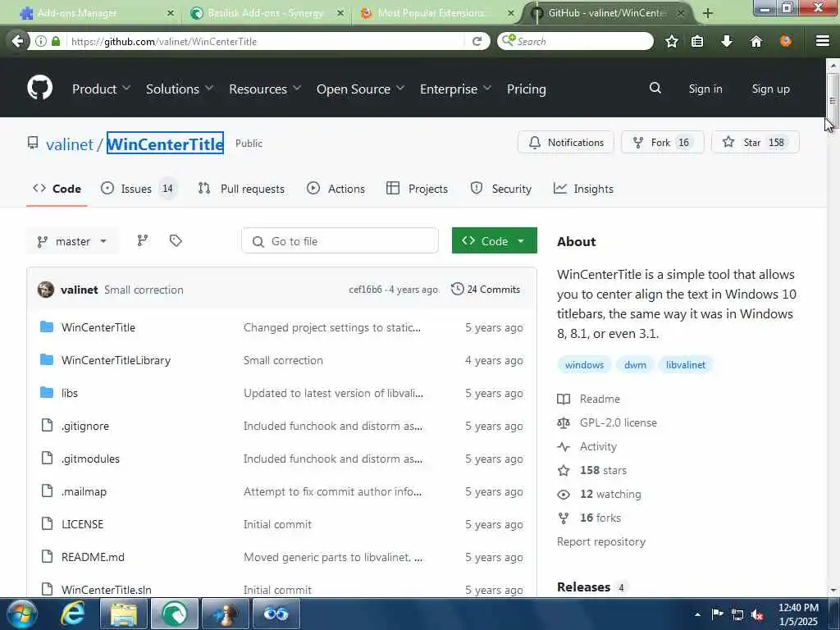Open the WinCenterTitleLibrary folder
The height and width of the screenshot is (630, 840).
pyautogui.click(x=116, y=360)
